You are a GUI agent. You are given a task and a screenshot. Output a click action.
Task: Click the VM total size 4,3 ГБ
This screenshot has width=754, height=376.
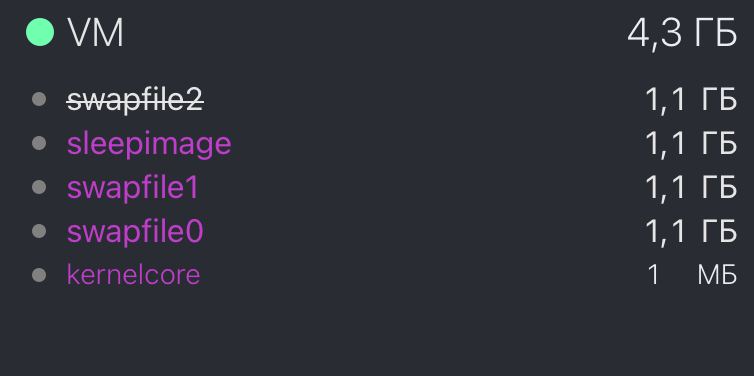682,34
